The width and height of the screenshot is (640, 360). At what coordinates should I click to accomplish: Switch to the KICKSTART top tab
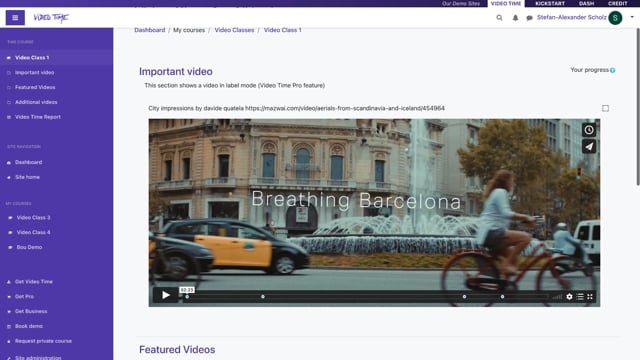click(x=550, y=3)
